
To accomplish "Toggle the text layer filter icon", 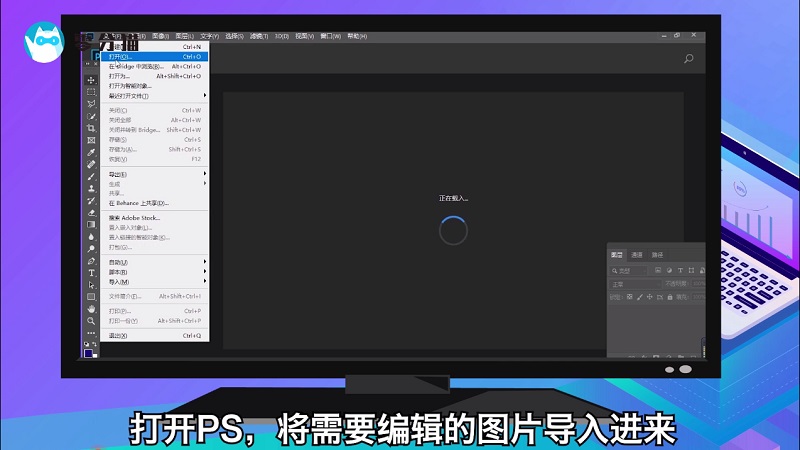I will 680,270.
